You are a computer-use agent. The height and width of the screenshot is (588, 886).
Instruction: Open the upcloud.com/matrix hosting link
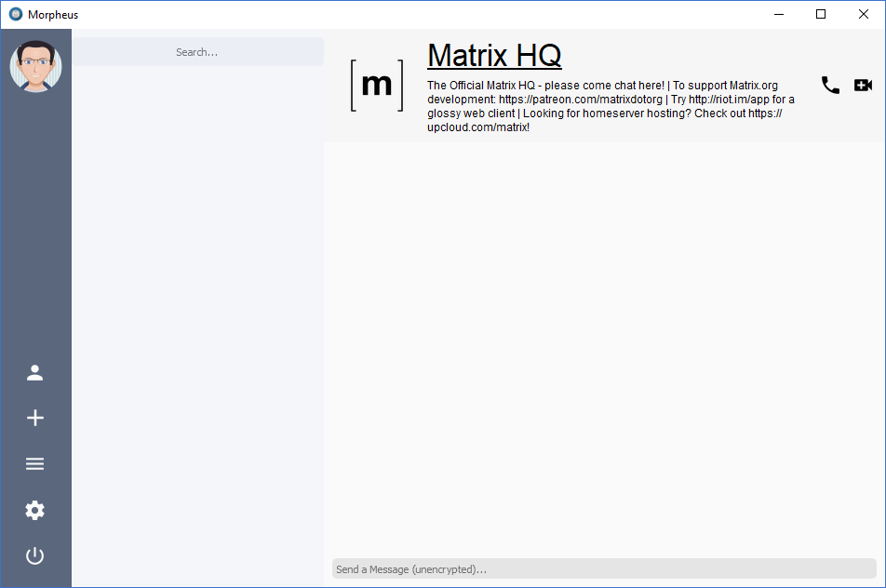[x=477, y=127]
